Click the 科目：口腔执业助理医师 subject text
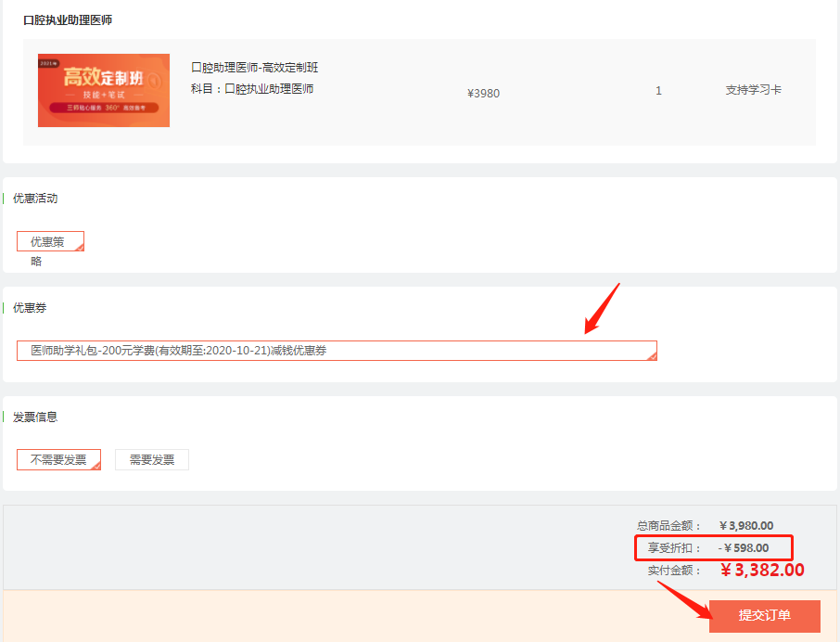This screenshot has height=642, width=840. [252, 89]
